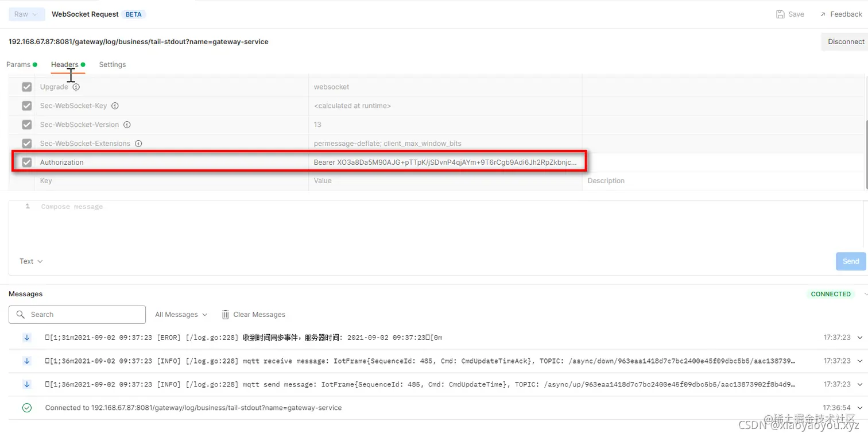Uncheck the Sec-WebSocket-Version header checkbox
868x437 pixels.
[x=26, y=125]
